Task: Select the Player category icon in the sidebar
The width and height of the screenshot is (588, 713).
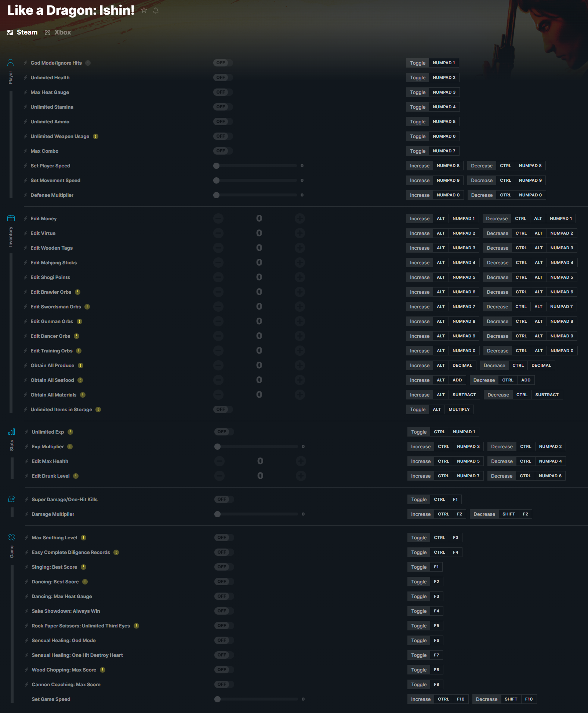Action: [x=11, y=62]
